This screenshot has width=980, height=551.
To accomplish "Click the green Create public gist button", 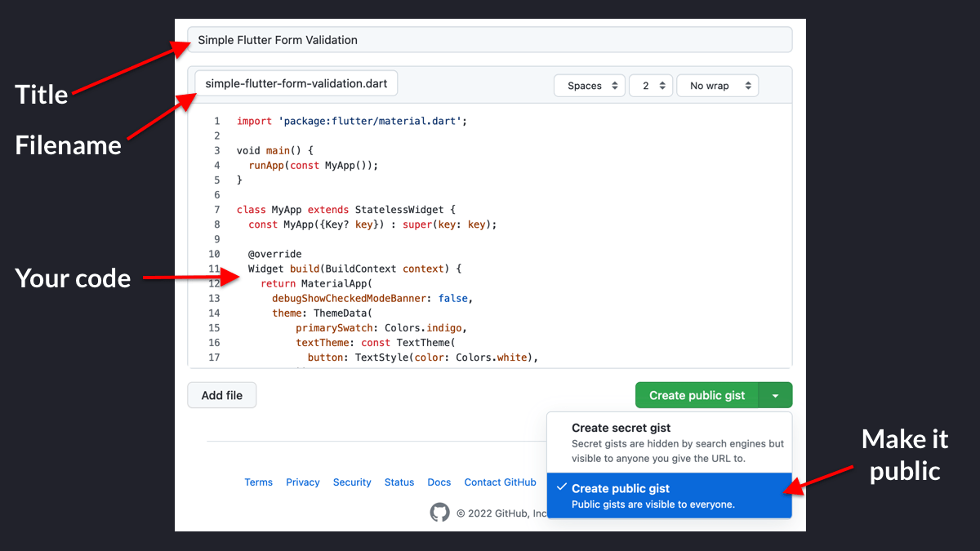I will pos(697,395).
